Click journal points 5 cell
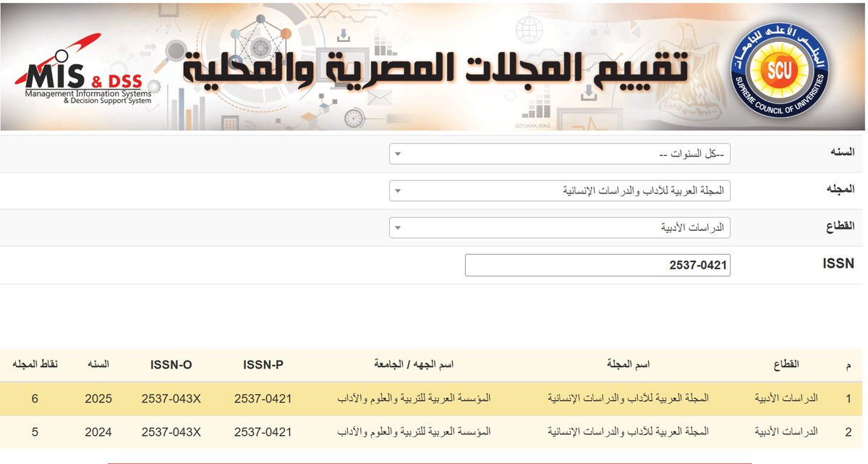 tap(35, 432)
